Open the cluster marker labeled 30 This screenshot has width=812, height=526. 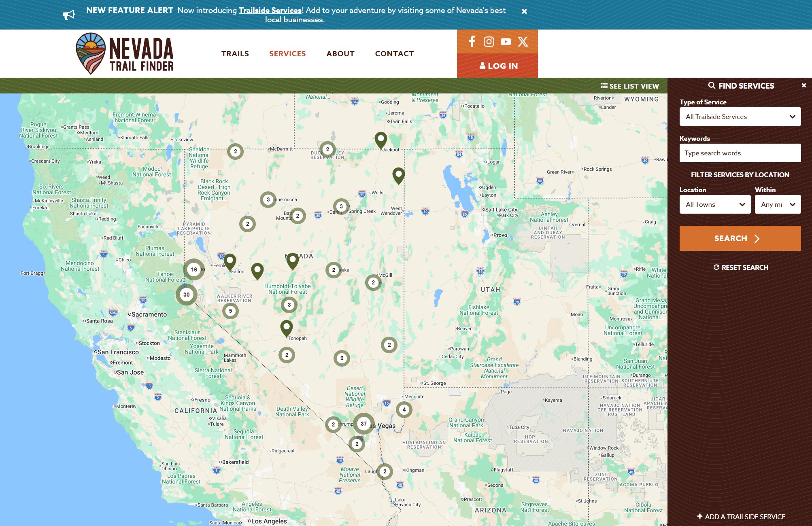(x=186, y=295)
